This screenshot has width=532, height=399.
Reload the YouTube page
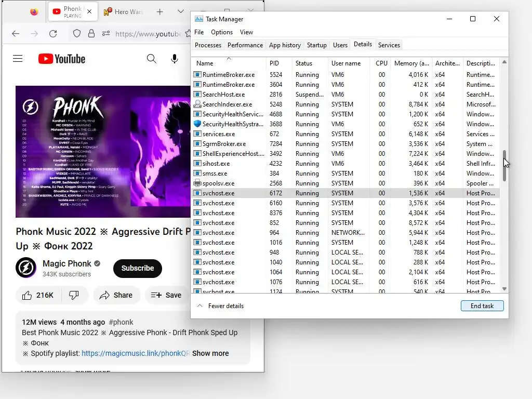click(53, 34)
